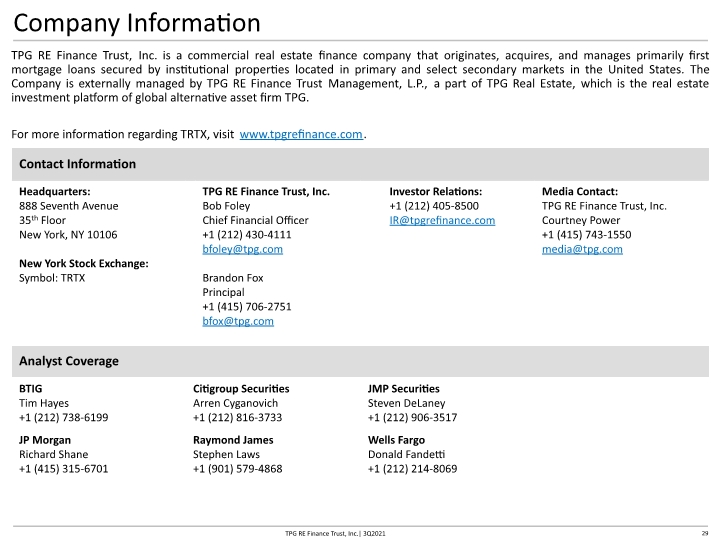Click the 888 Seventh Avenue address line
The width and height of the screenshot is (720, 540).
pyautogui.click(x=68, y=206)
